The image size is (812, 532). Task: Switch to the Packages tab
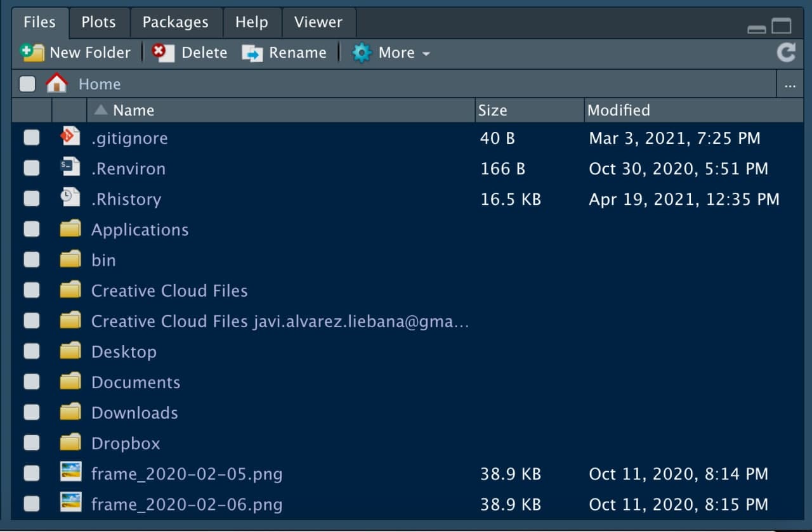(x=175, y=22)
